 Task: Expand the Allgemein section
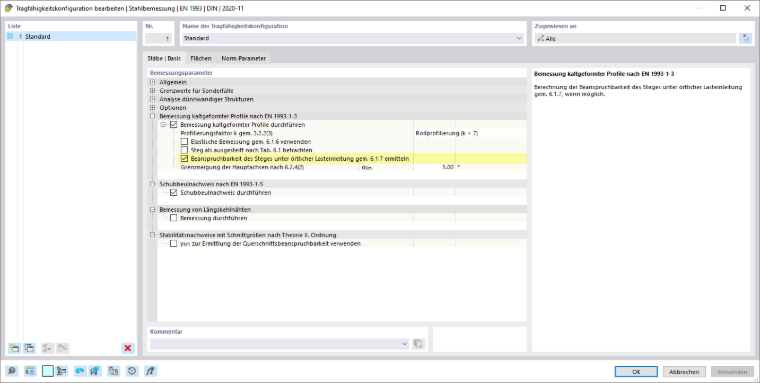pyautogui.click(x=153, y=82)
